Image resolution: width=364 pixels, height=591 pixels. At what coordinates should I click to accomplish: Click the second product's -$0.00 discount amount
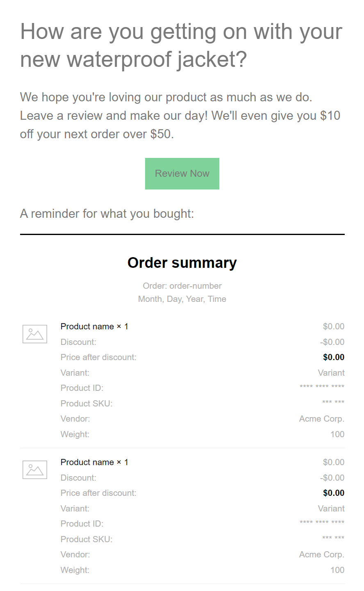point(332,478)
